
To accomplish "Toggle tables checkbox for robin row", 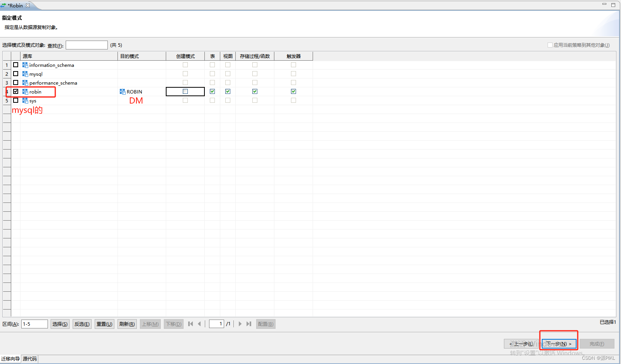I will pyautogui.click(x=213, y=92).
